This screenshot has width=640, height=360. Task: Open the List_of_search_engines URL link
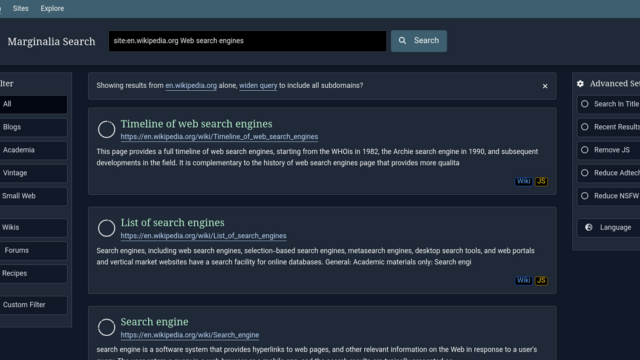click(x=203, y=236)
